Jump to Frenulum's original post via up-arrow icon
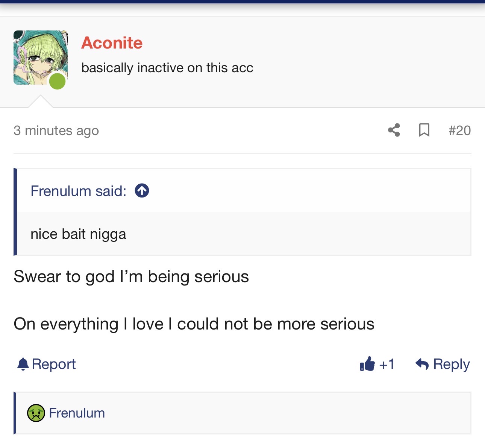 click(x=142, y=191)
